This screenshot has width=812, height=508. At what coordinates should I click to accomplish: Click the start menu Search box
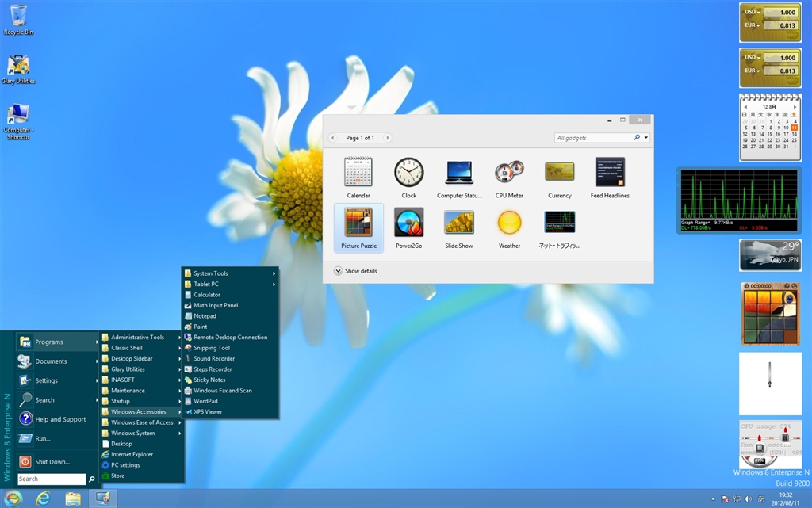coord(51,479)
